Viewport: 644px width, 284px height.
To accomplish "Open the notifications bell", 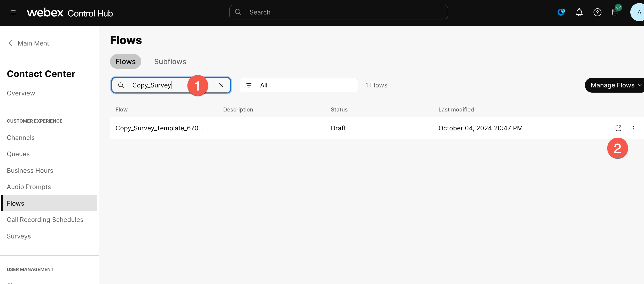I will point(579,12).
